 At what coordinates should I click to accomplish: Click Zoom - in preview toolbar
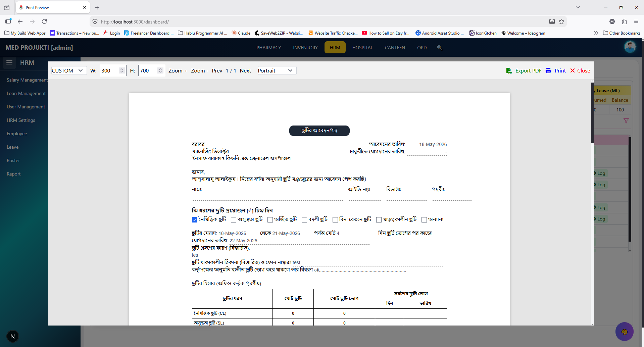(x=200, y=70)
